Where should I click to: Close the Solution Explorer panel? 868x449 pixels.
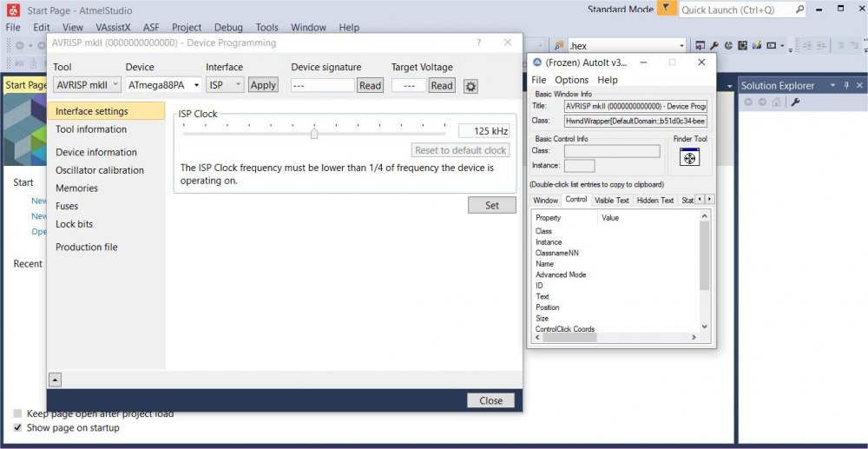click(x=859, y=85)
